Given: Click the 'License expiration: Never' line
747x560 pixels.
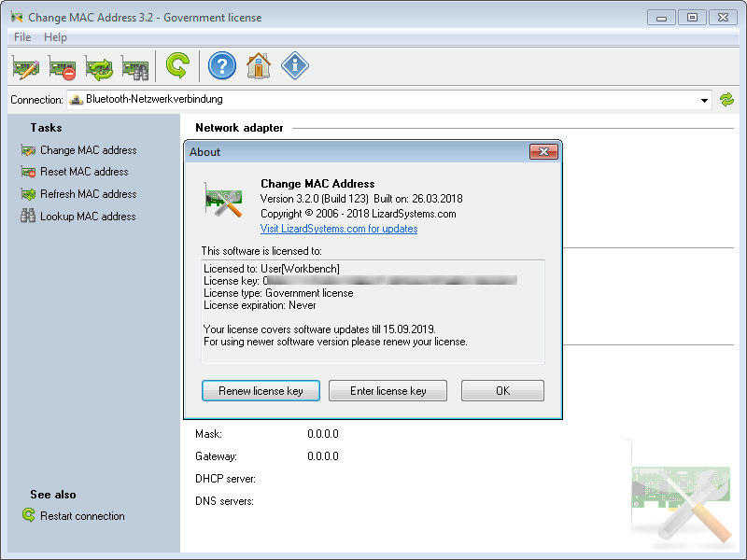Looking at the screenshot, I should 260,306.
